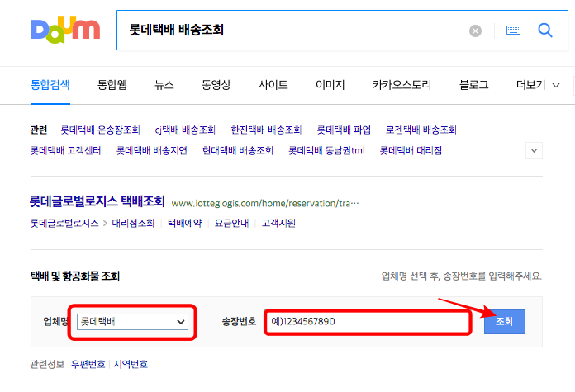The image size is (575, 392).
Task: Open the 지역번호 related info link
Action: tap(131, 364)
